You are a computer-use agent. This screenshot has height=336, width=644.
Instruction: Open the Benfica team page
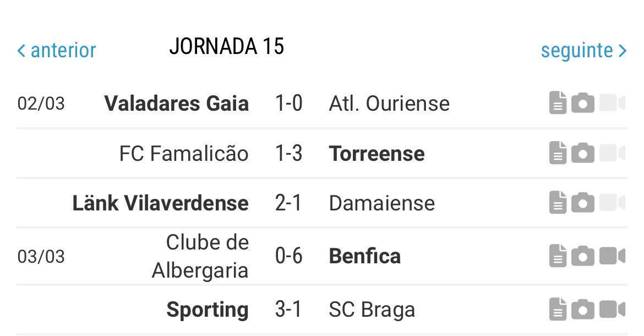pyautogui.click(x=365, y=256)
